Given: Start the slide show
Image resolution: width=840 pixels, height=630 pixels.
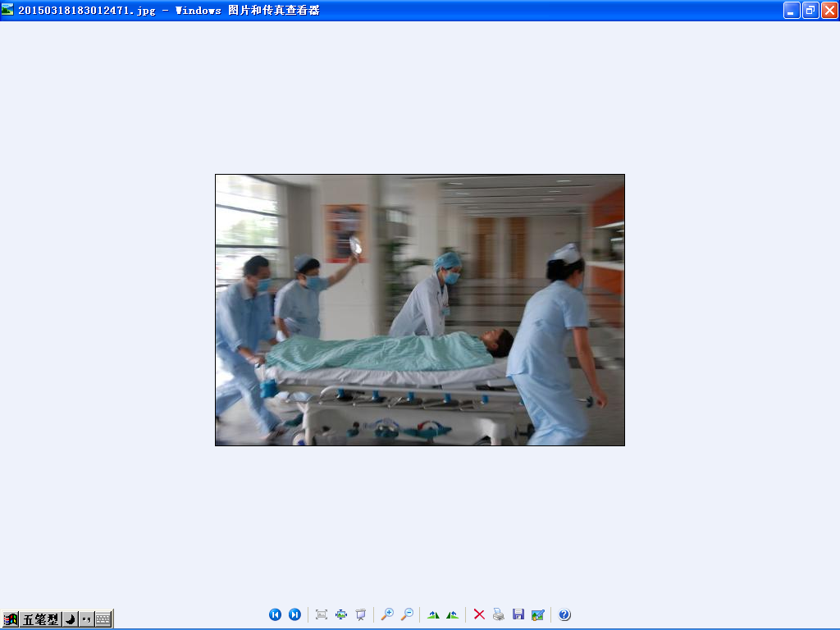Looking at the screenshot, I should pos(361,614).
